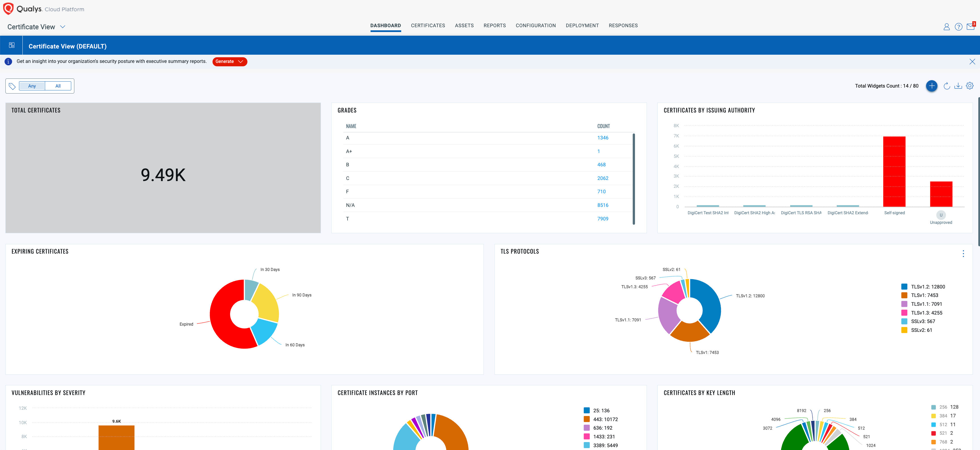Open the Reports tab
Image resolution: width=980 pixels, height=450 pixels.
click(x=495, y=26)
